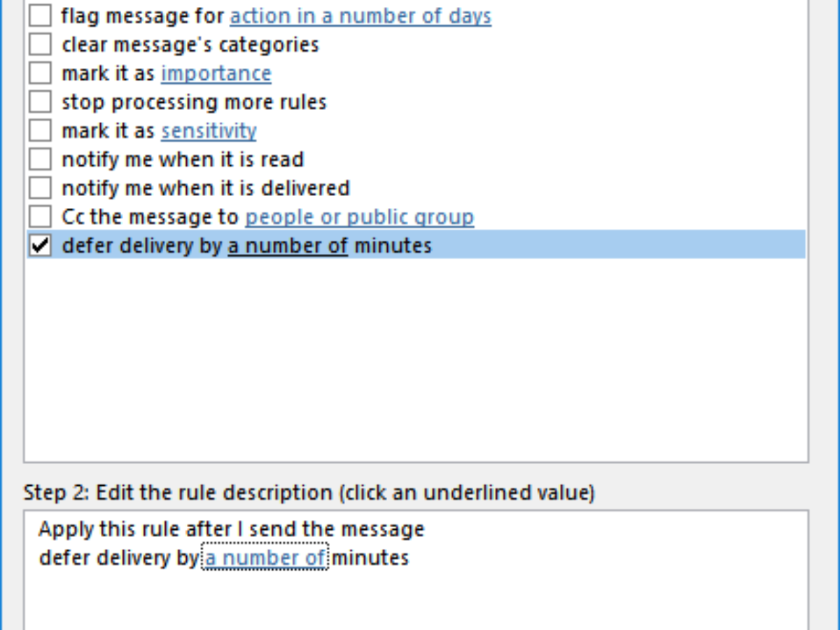Check the 'flag message for' action checkbox
The width and height of the screenshot is (840, 630).
pos(40,15)
